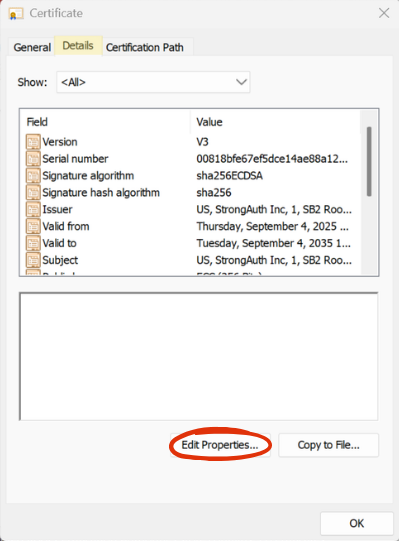Click the Valid from field icon
Screen dimensions: 399x541
click(33, 226)
